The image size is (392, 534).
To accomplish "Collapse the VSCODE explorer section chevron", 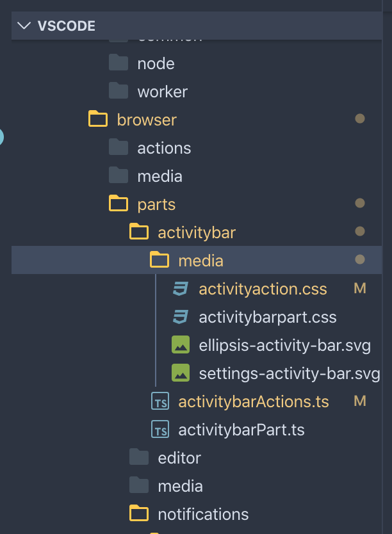I will point(24,26).
